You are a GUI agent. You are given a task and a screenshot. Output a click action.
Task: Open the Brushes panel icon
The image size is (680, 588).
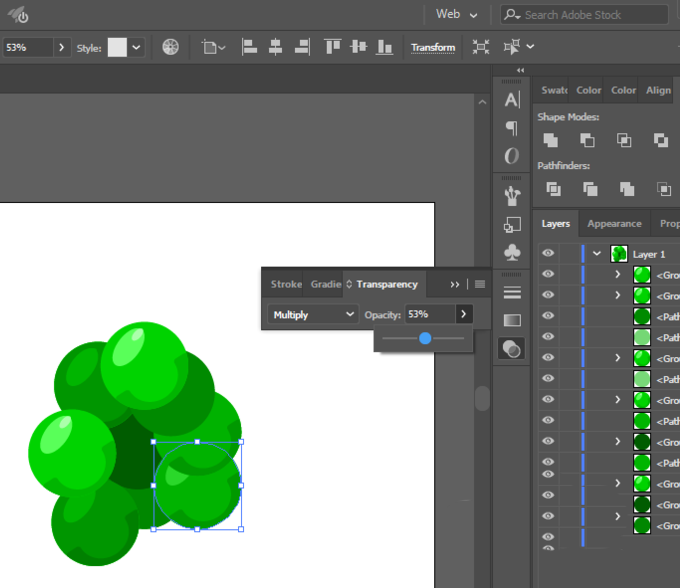coord(512,194)
